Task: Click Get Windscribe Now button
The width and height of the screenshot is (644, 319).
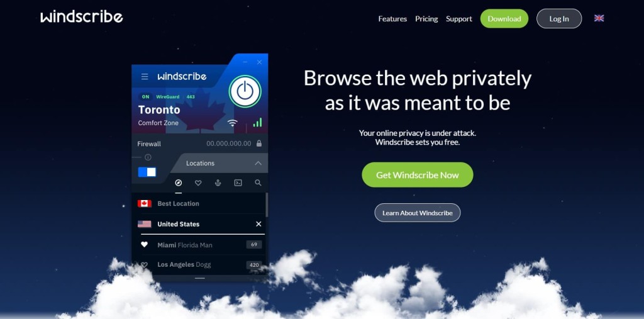Action: click(x=418, y=175)
